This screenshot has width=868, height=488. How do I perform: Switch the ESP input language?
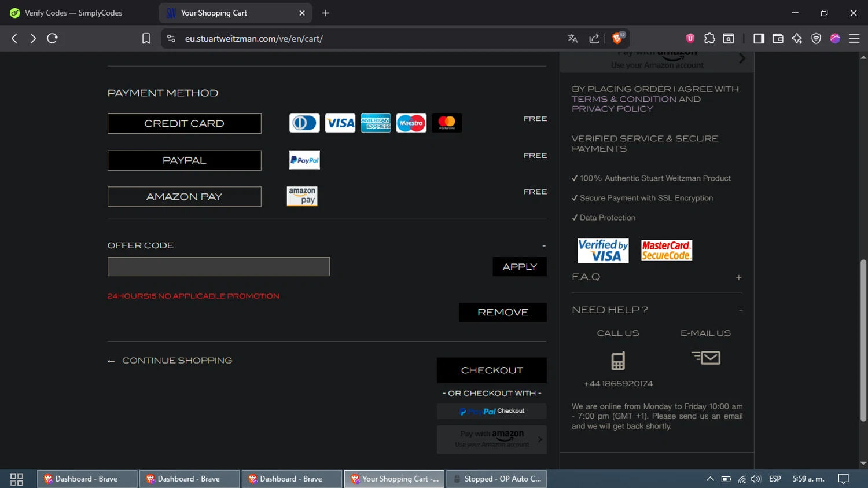pyautogui.click(x=775, y=479)
